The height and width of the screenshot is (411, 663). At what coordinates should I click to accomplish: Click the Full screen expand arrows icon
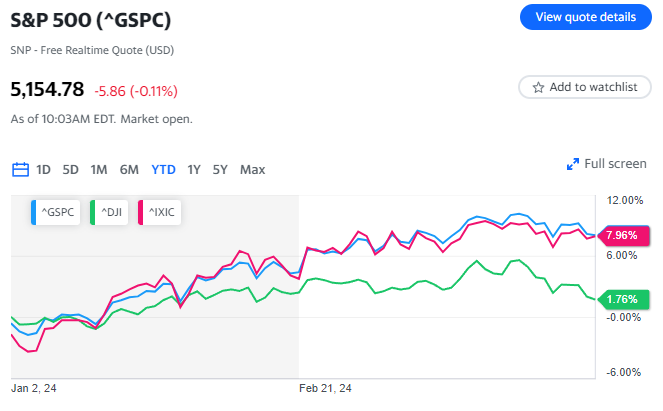[x=573, y=164]
